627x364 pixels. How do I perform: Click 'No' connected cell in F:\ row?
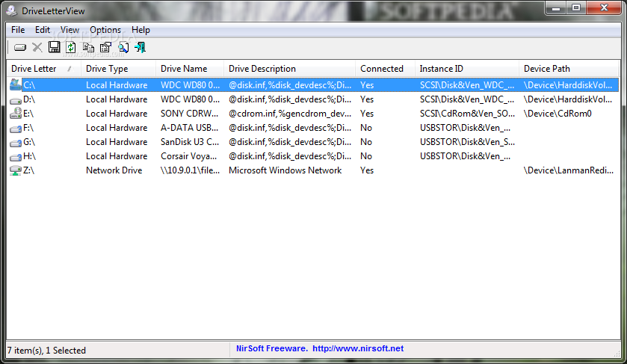click(366, 128)
